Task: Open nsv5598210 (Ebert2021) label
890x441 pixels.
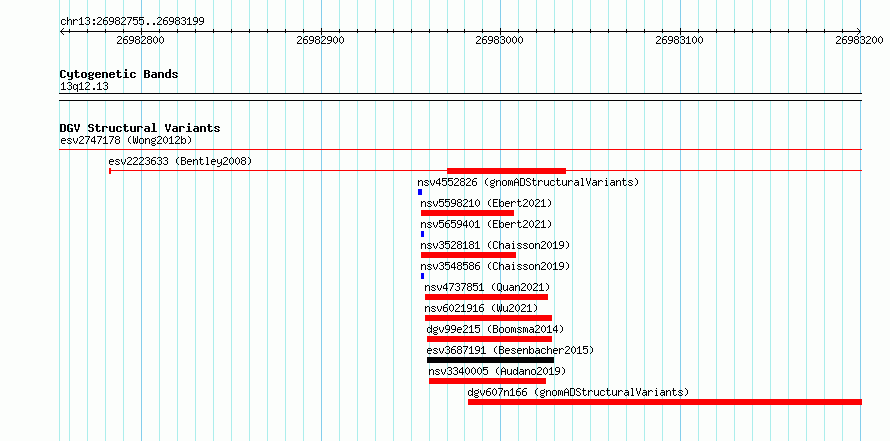Action: click(486, 203)
